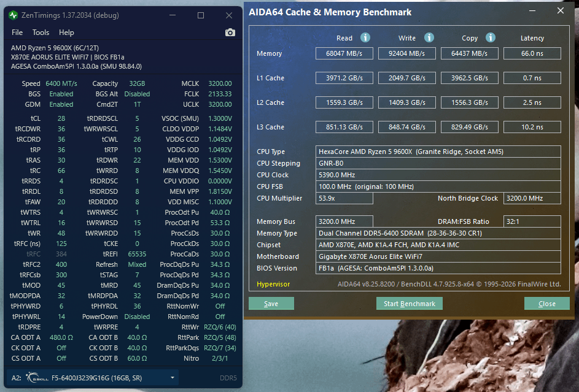Expand the memory module dropdown arrow
Screen dimensions: 579x392
pos(173,377)
